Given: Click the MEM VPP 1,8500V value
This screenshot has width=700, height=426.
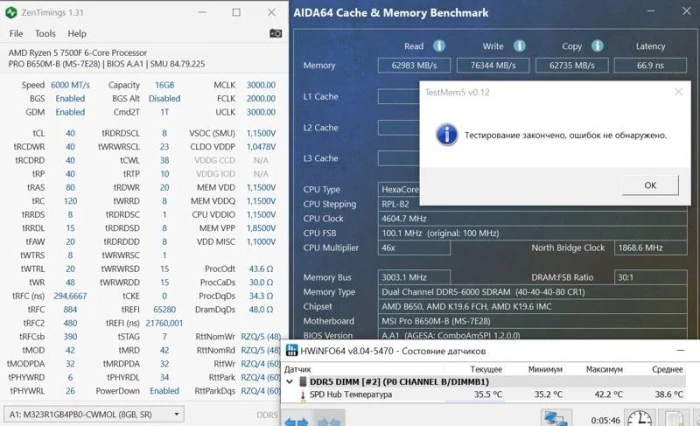Looking at the screenshot, I should tap(261, 228).
